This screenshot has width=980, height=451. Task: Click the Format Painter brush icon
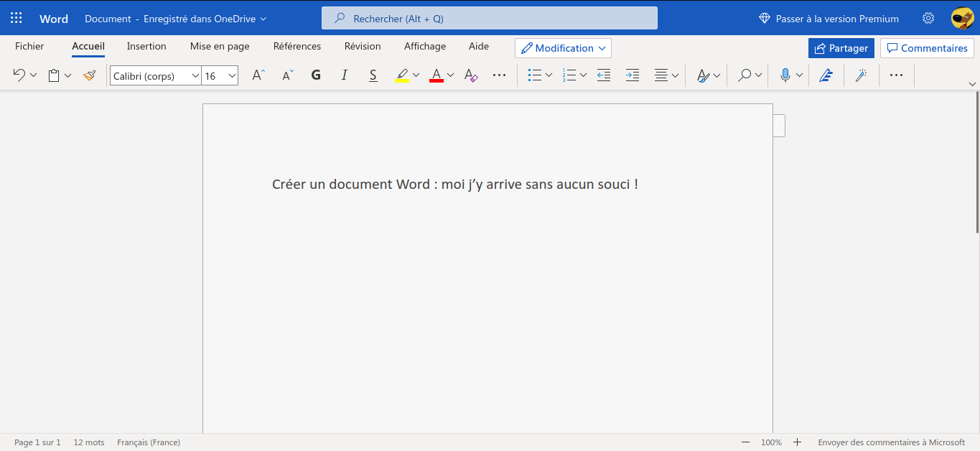pyautogui.click(x=89, y=75)
